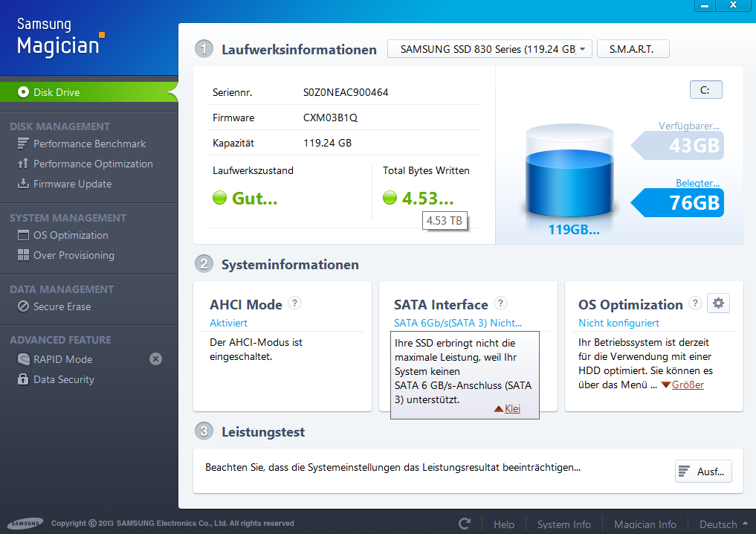Click Nicht konfiguriert status text
The height and width of the screenshot is (534, 756).
point(618,323)
